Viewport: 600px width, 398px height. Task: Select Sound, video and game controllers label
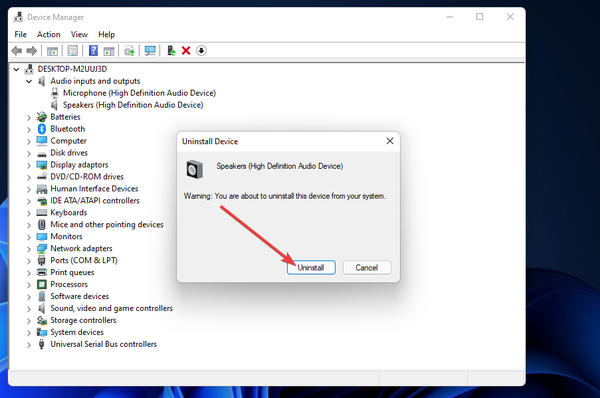[x=111, y=308]
